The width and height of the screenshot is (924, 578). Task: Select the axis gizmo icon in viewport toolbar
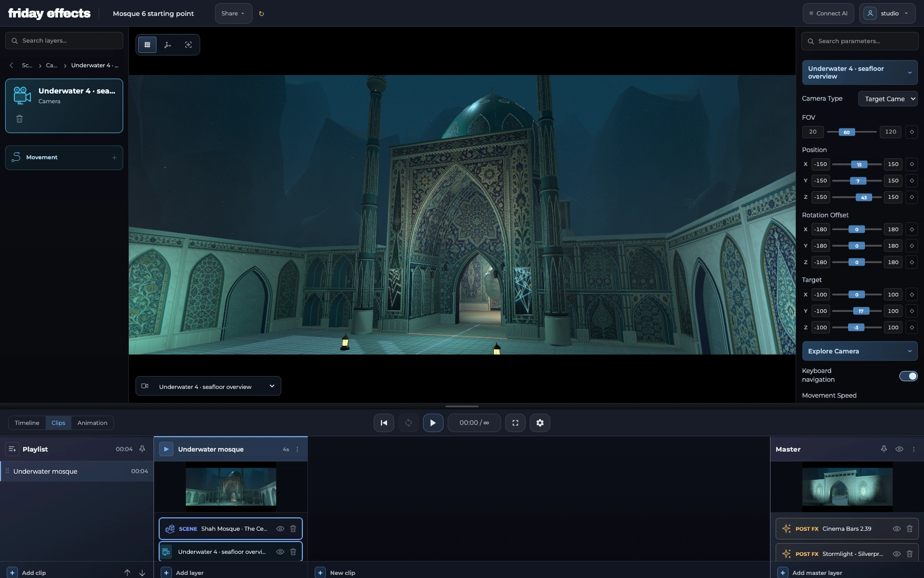click(x=167, y=45)
